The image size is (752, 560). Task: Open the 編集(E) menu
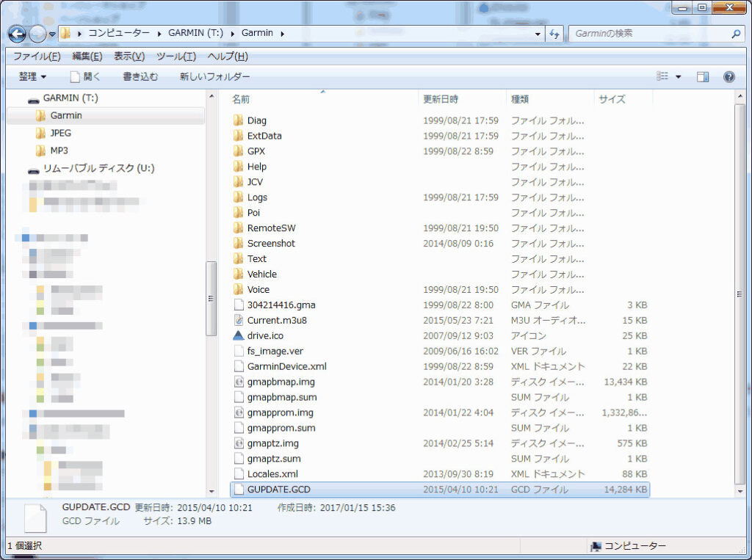[87, 57]
